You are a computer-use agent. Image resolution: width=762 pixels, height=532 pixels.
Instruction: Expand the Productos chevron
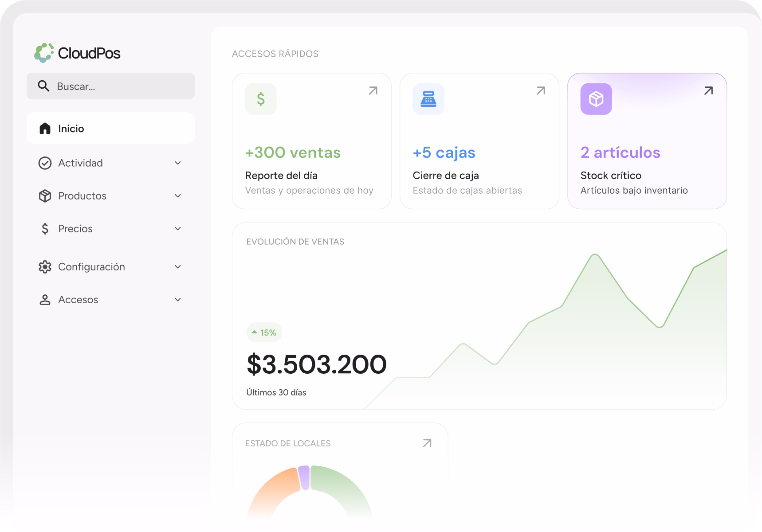178,196
